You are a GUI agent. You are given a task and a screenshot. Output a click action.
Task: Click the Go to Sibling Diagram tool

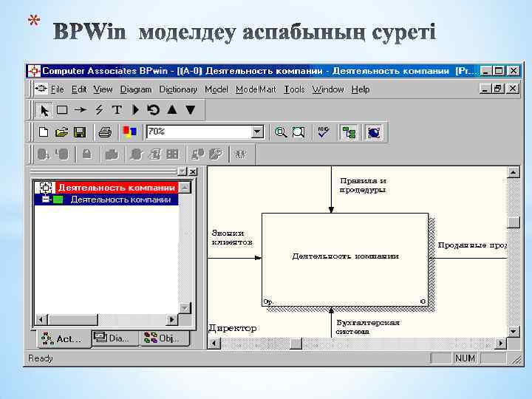point(154,110)
